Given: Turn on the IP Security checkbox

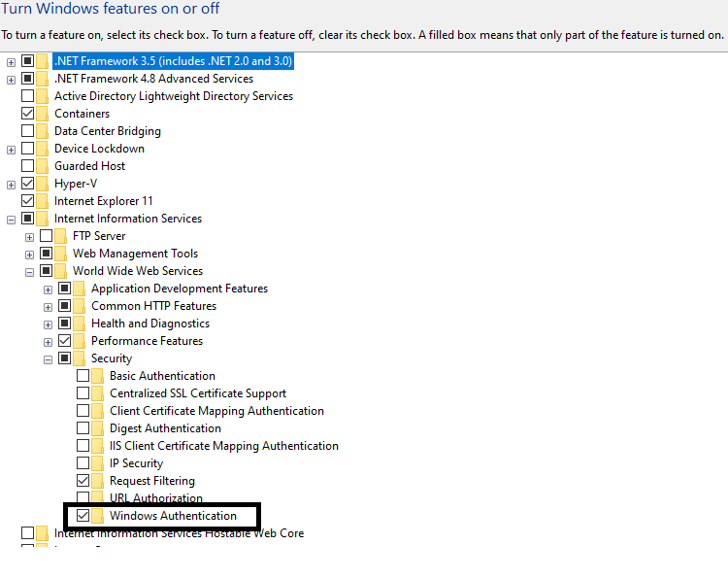Looking at the screenshot, I should point(83,462).
